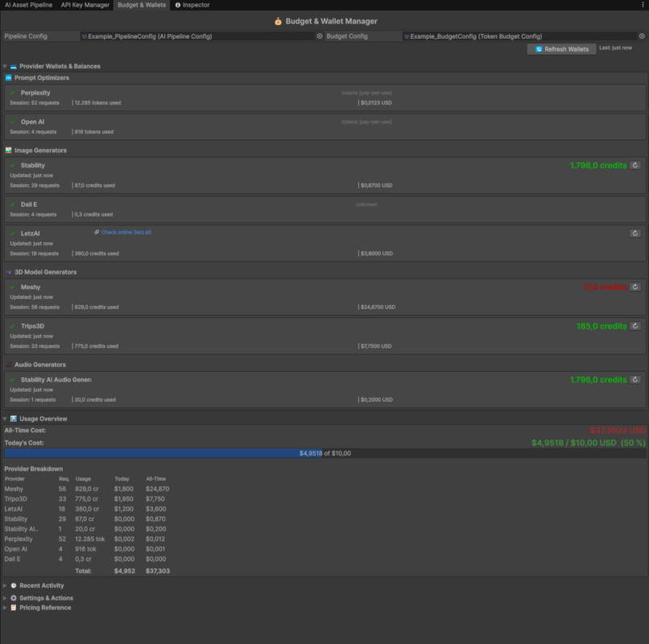This screenshot has width=649, height=644.
Task: Click the Refresh Wallets button
Action: click(561, 49)
